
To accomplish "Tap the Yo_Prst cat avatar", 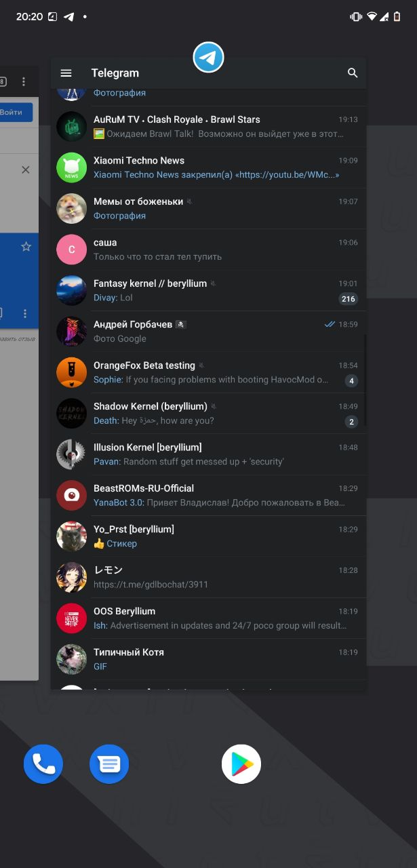I will pyautogui.click(x=71, y=536).
